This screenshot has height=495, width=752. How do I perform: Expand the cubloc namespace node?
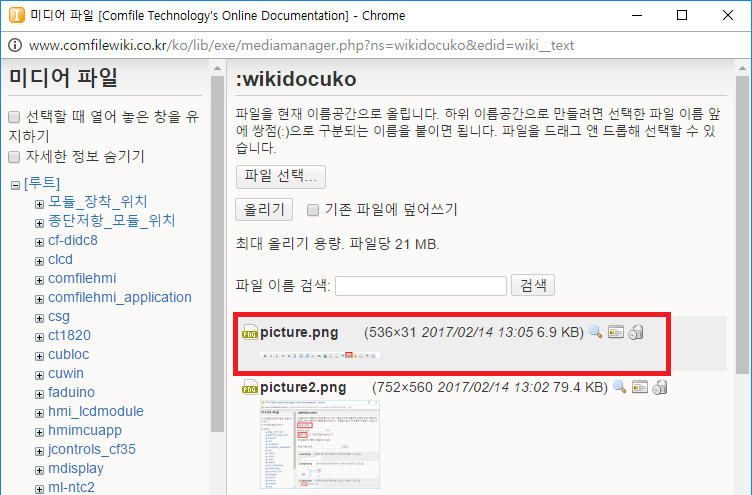pos(39,355)
